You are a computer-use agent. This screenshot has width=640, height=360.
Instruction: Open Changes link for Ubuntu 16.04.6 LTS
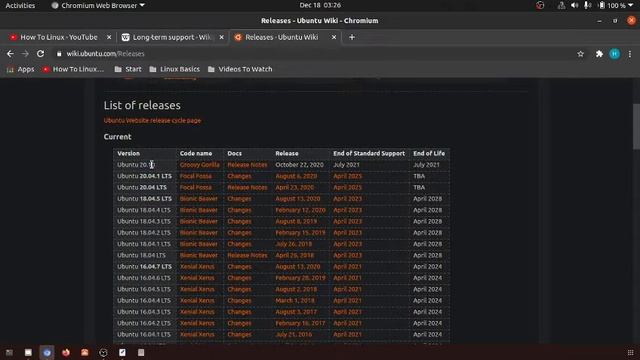click(239, 278)
